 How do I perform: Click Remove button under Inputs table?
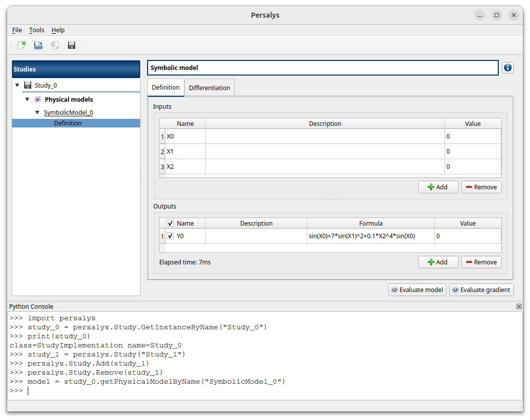click(481, 187)
